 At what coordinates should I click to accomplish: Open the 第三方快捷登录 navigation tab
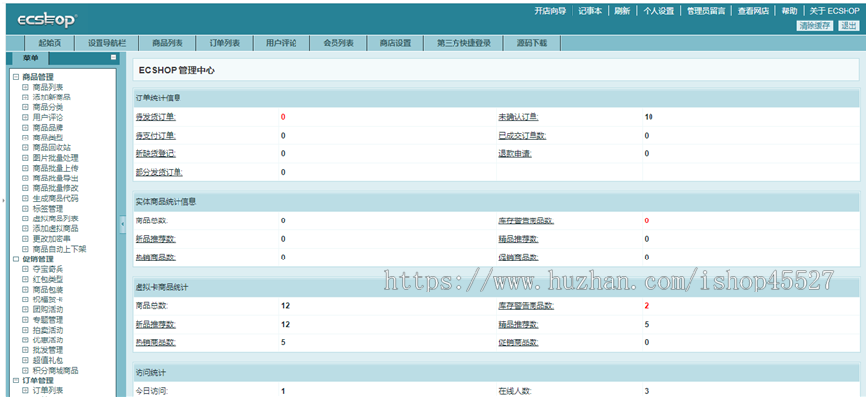464,43
